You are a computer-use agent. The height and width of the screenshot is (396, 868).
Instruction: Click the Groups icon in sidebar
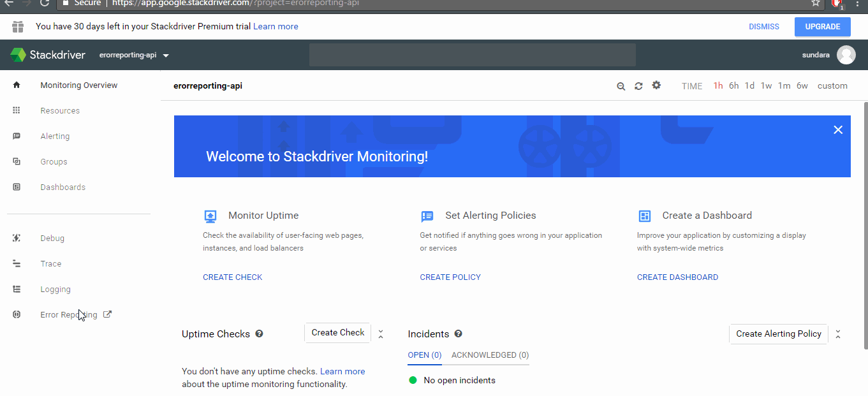click(17, 161)
